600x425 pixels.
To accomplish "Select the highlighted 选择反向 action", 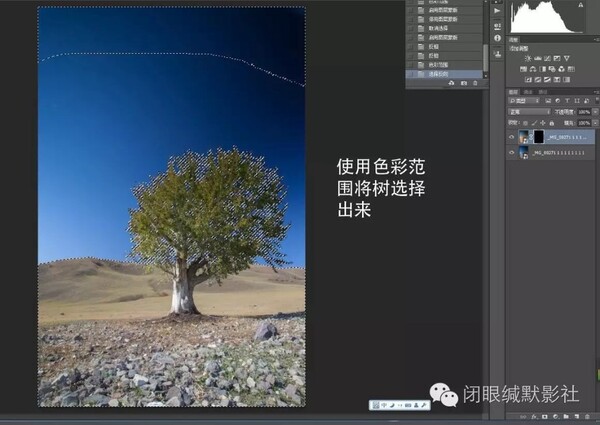I will coord(444,74).
